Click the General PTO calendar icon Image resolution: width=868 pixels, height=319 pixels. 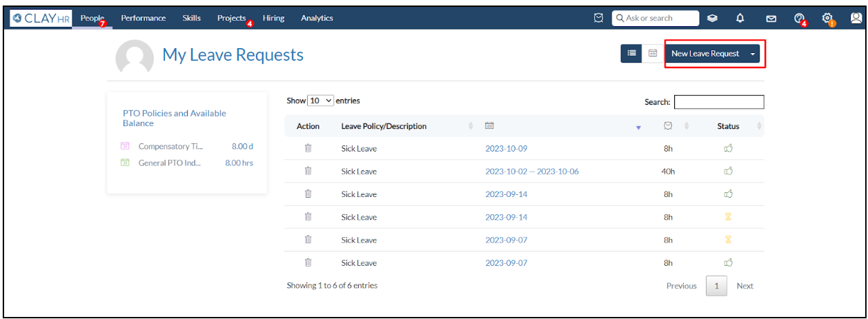(x=125, y=163)
